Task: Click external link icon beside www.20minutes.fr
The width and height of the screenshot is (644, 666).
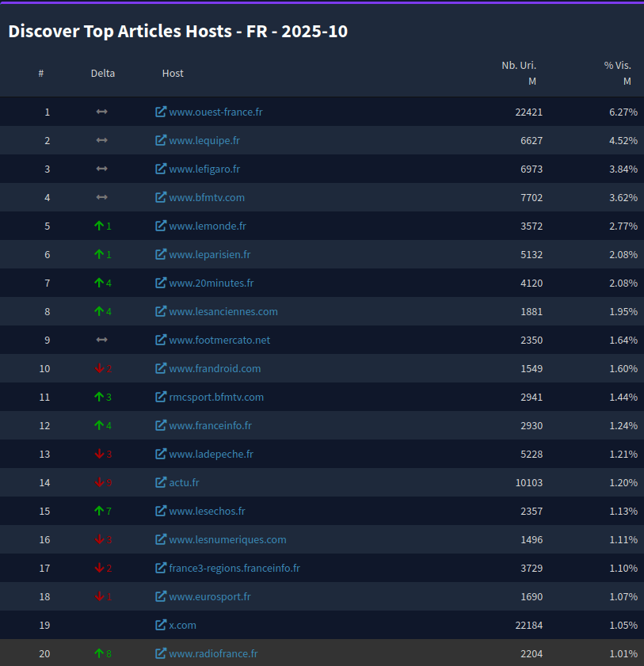Action: pyautogui.click(x=161, y=283)
